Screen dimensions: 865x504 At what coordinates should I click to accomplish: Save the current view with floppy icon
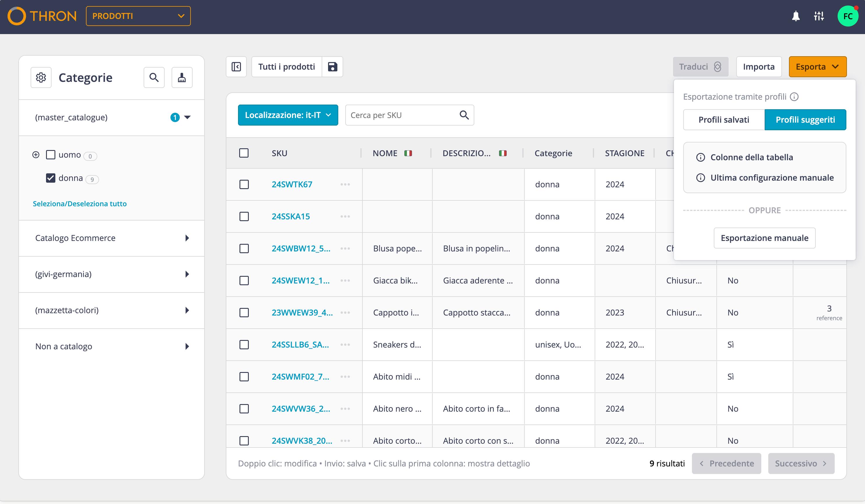click(332, 67)
